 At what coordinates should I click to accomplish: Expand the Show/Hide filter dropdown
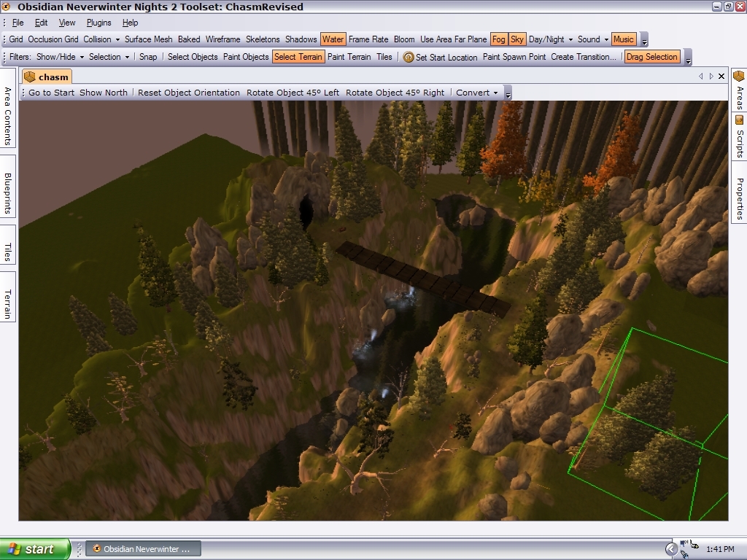pyautogui.click(x=60, y=57)
